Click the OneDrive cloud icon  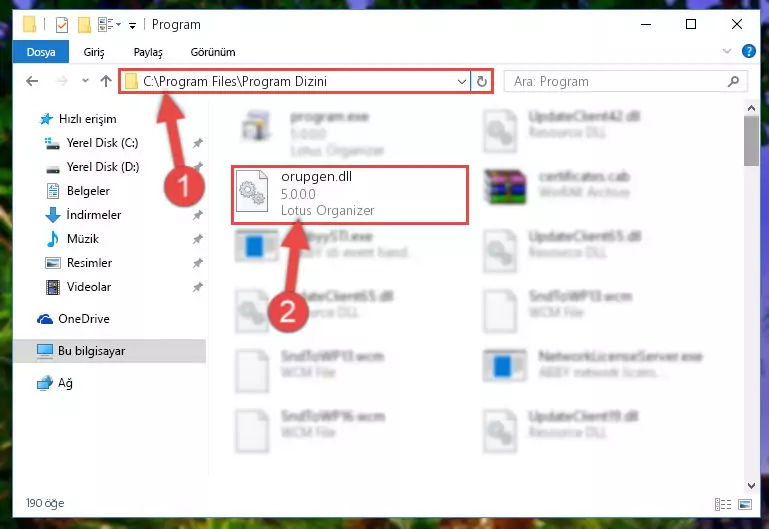click(45, 319)
